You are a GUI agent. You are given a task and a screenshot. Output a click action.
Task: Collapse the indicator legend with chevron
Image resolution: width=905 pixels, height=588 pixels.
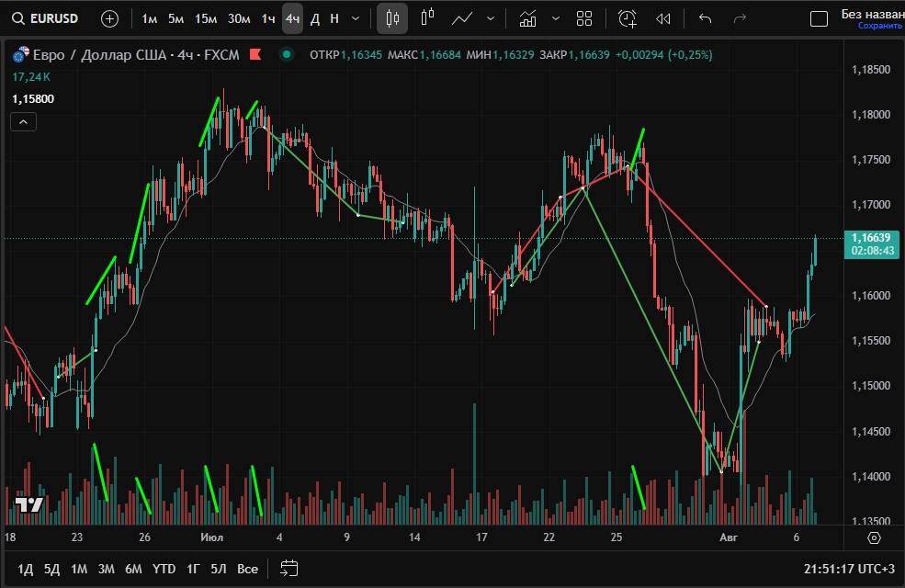[24, 121]
